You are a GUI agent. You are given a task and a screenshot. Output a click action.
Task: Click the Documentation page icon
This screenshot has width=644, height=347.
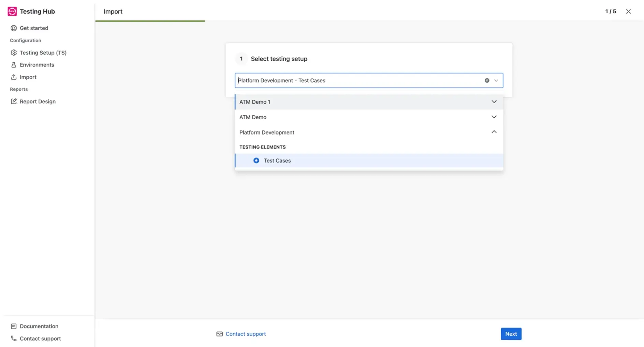(13, 326)
